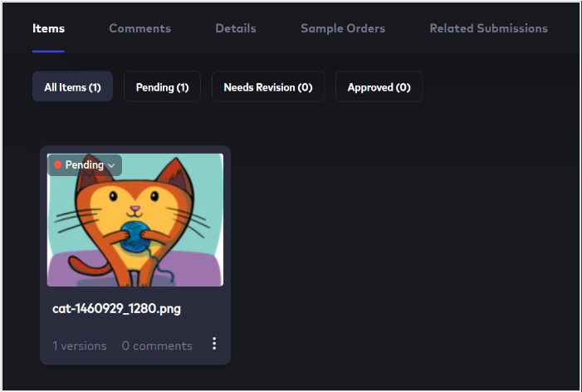Image resolution: width=582 pixels, height=392 pixels.
Task: Filter by All Items (1)
Action: 73,86
